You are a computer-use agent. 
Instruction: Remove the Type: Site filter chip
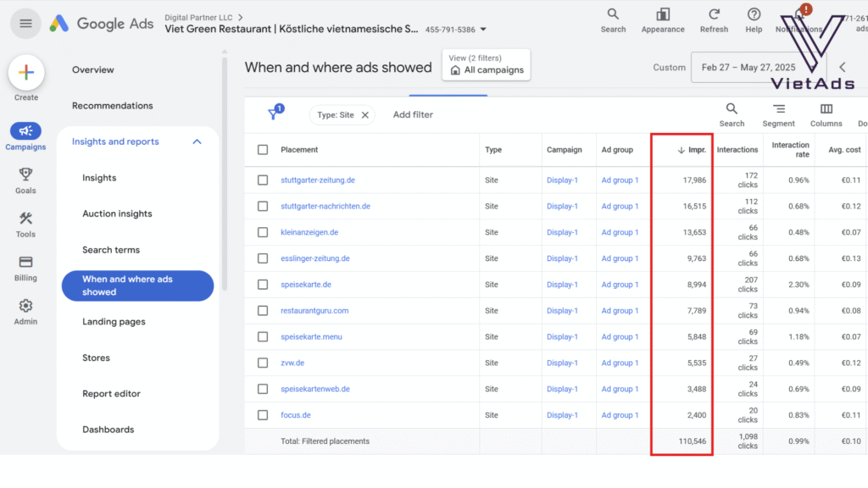(x=364, y=115)
